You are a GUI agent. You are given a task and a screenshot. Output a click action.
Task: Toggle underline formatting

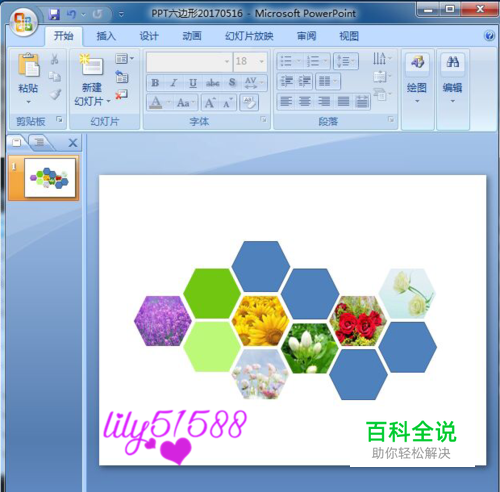(193, 83)
